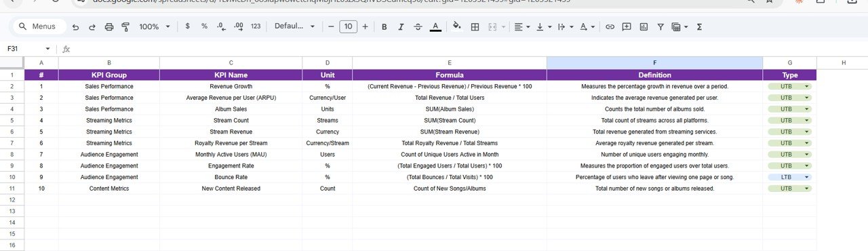Select column F header
The height and width of the screenshot is (251, 868).
point(654,63)
